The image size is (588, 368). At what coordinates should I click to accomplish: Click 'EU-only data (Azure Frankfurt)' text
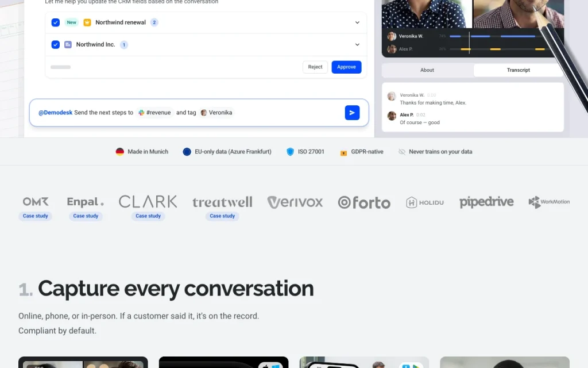point(233,152)
